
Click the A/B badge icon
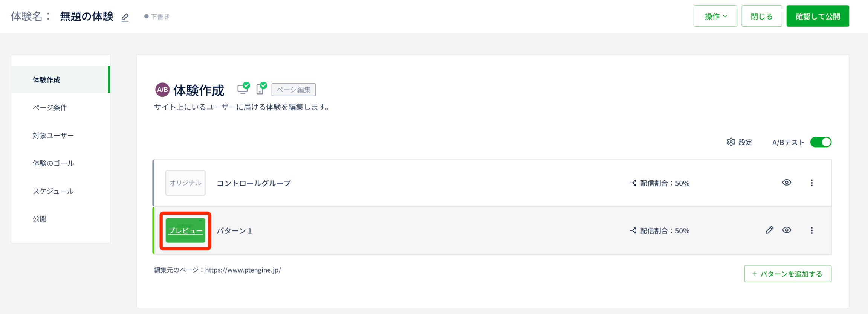[x=162, y=90]
